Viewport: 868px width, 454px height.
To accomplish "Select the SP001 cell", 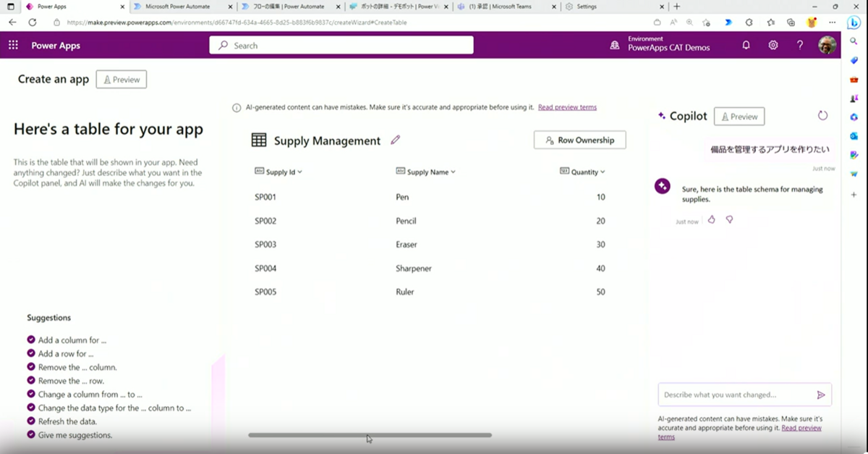I will pyautogui.click(x=265, y=197).
